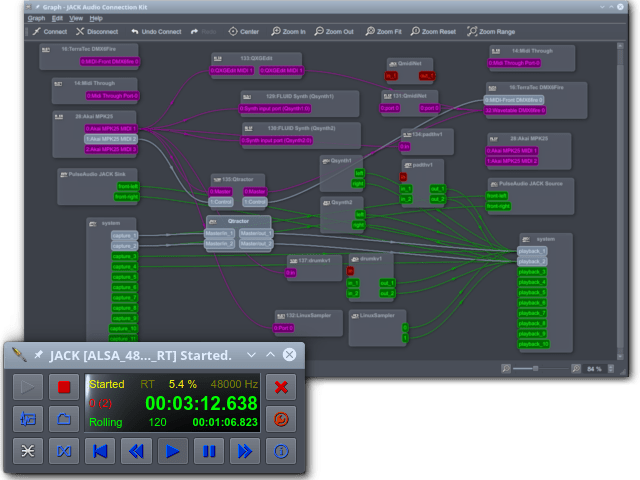Select system playback_2 port
The height and width of the screenshot is (480, 640).
(x=532, y=261)
